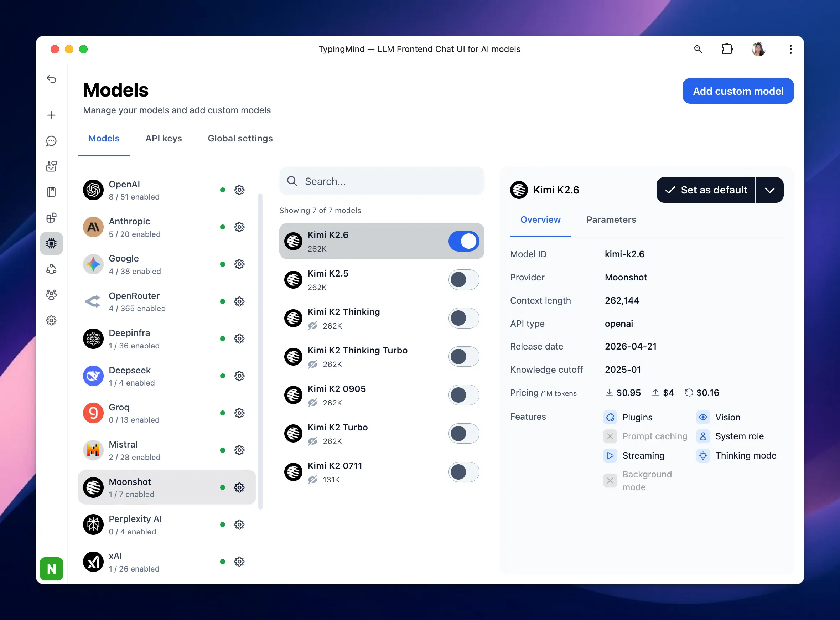Screen dimensions: 840x620
Task: Open settings gear for Anthropic provider
Action: [239, 227]
